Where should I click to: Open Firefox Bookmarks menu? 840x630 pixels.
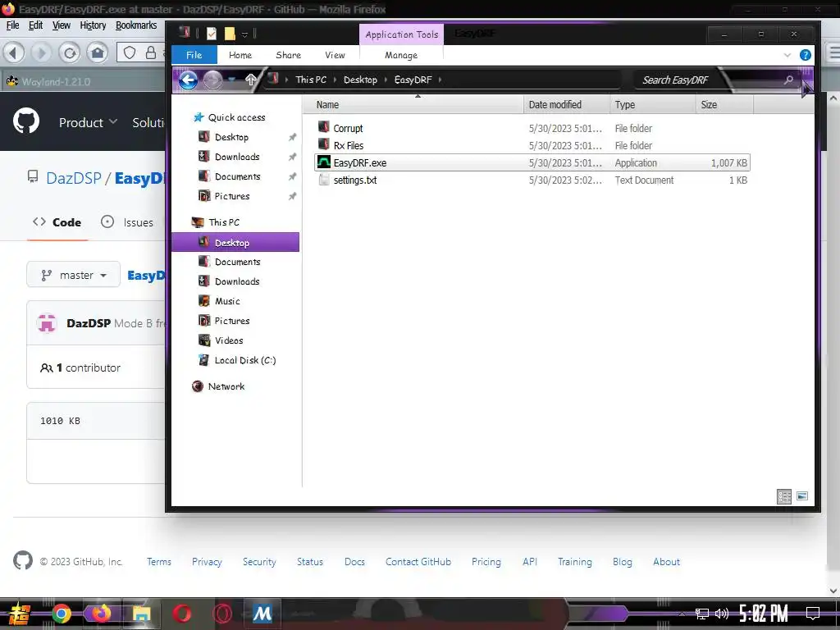[x=136, y=25]
